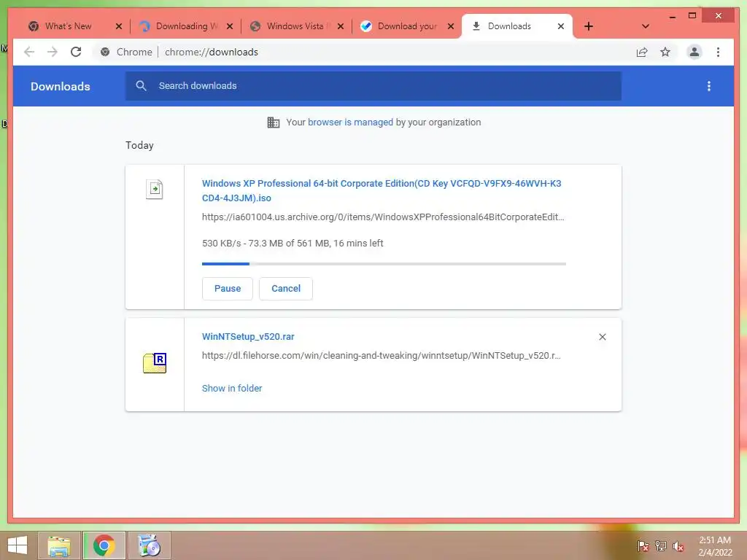The width and height of the screenshot is (747, 560).
Task: Click the Chrome site info chip
Action: point(126,52)
